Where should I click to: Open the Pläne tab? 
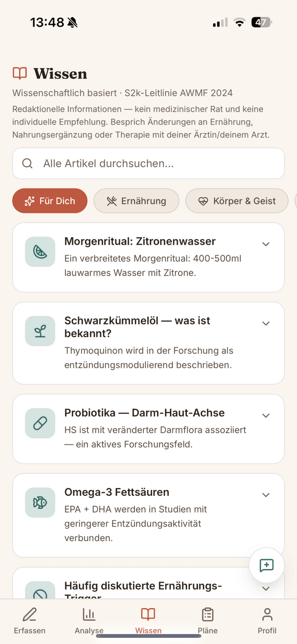[x=208, y=621]
